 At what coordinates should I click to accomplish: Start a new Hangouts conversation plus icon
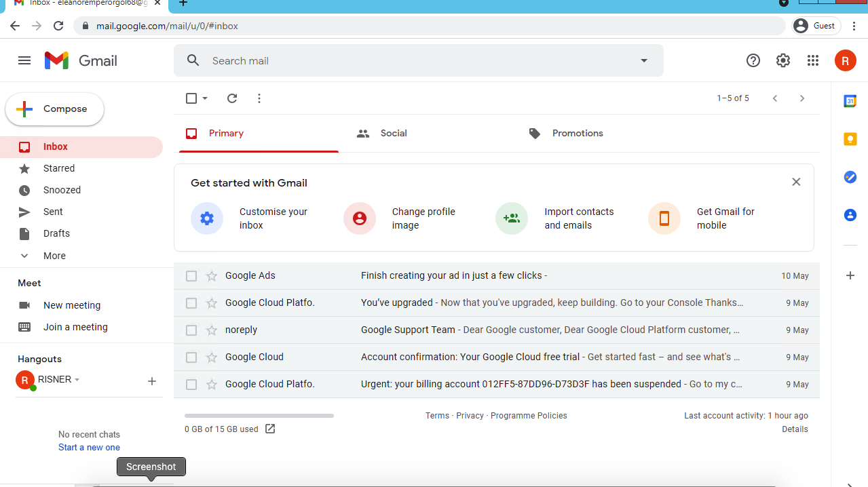click(152, 381)
